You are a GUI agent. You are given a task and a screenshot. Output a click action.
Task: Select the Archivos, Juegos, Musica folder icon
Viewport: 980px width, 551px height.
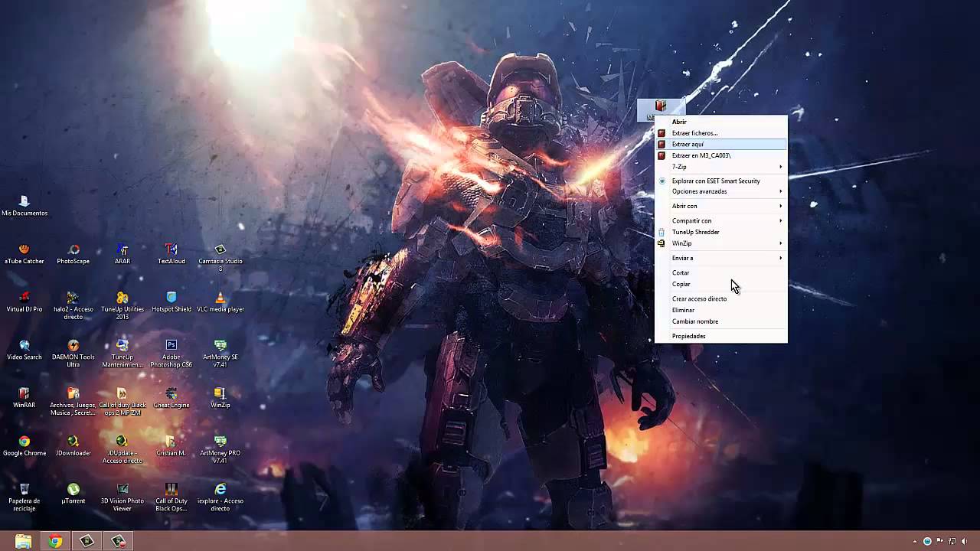click(73, 401)
